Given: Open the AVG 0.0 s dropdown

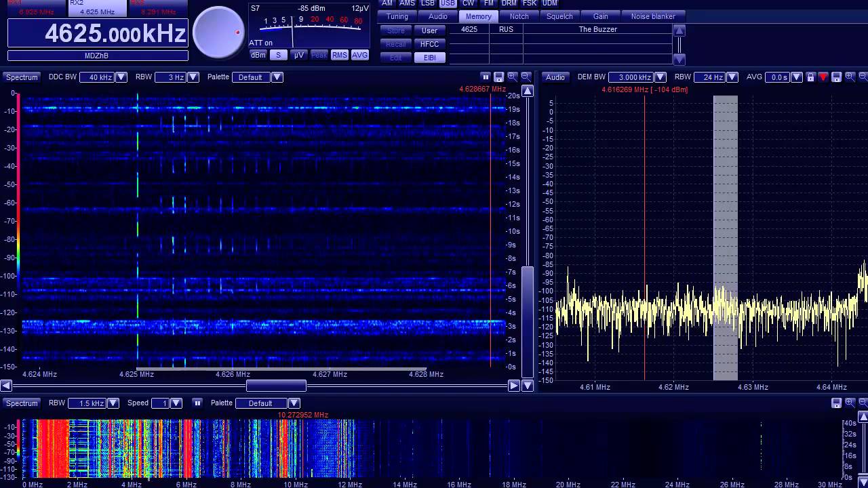Looking at the screenshot, I should (797, 77).
